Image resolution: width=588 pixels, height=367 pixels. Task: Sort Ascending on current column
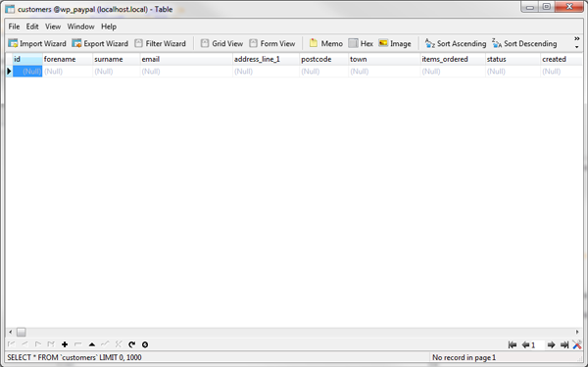pos(456,43)
